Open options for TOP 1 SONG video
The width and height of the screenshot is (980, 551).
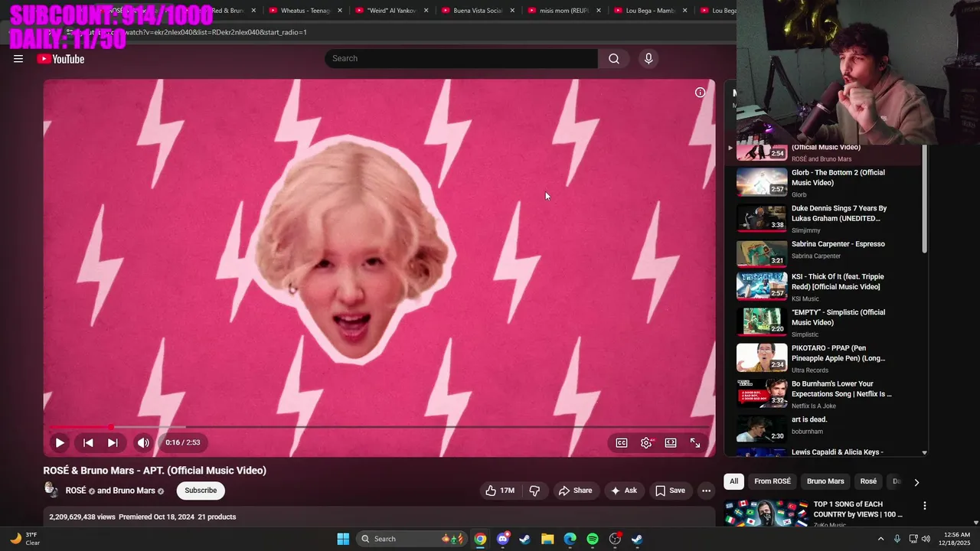(x=924, y=506)
